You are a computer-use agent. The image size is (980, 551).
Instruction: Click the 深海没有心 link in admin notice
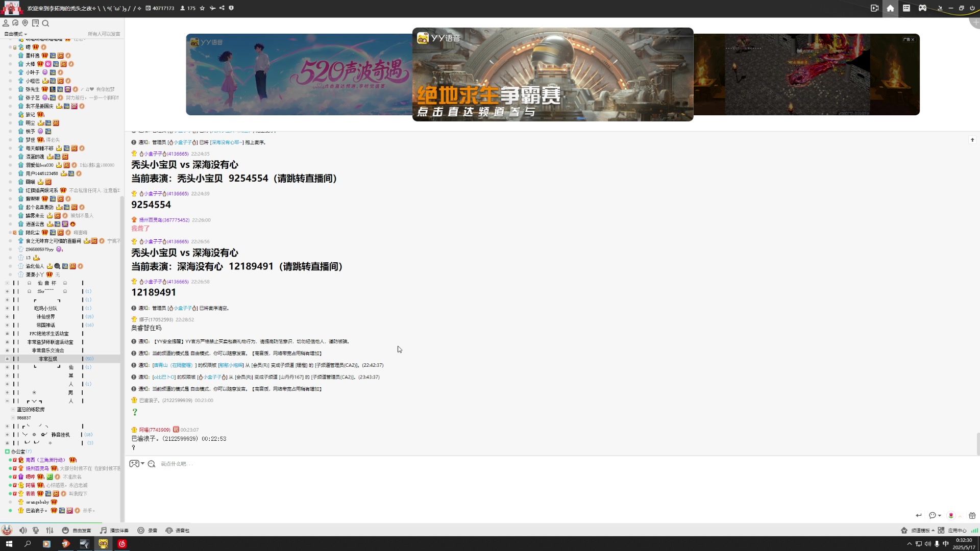[227, 142]
